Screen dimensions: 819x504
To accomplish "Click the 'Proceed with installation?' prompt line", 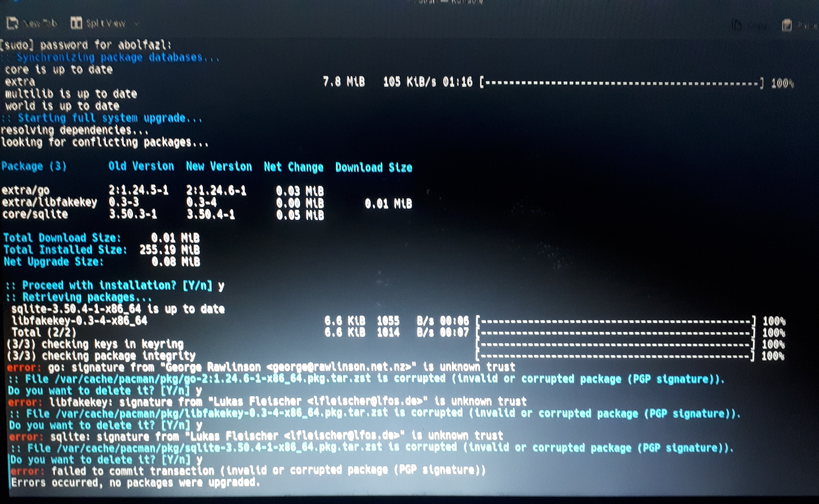I will 115,286.
